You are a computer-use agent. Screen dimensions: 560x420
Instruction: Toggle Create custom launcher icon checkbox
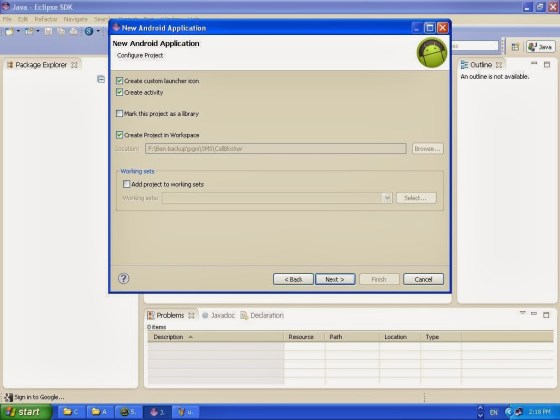pos(119,81)
